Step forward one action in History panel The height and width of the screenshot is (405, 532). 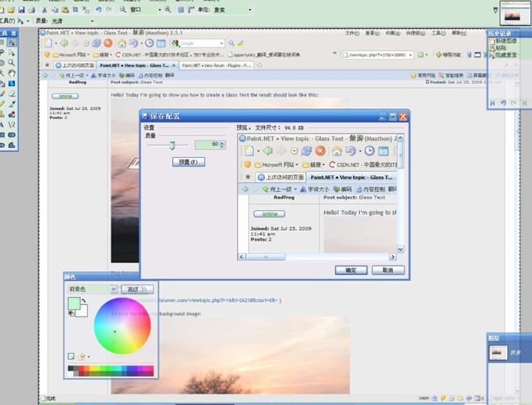click(513, 103)
